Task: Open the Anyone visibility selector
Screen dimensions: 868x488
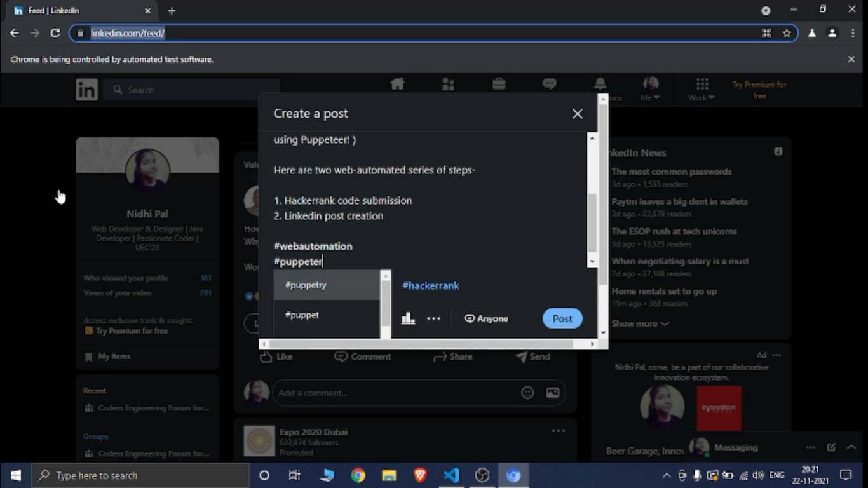Action: pos(486,318)
